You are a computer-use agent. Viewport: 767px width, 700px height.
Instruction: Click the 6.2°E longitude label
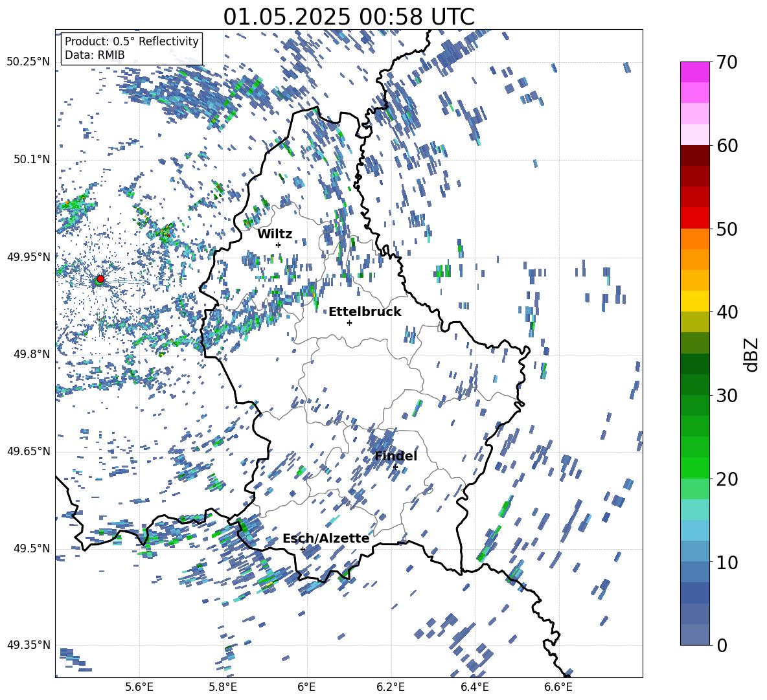[x=391, y=687]
